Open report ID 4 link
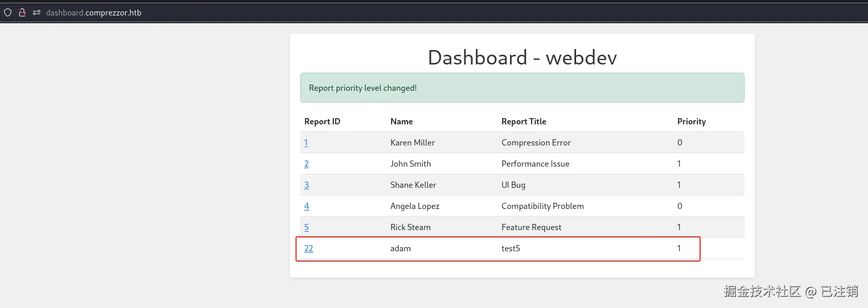868x308 pixels. (x=306, y=206)
